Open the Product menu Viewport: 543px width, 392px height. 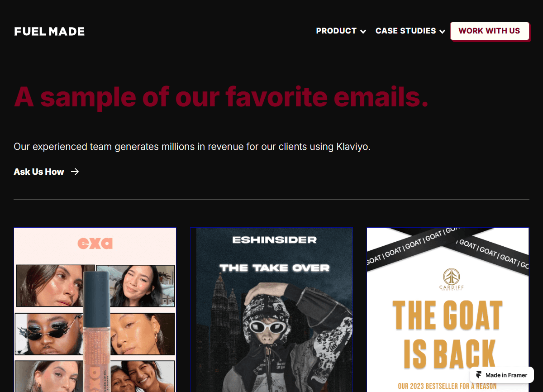(341, 31)
